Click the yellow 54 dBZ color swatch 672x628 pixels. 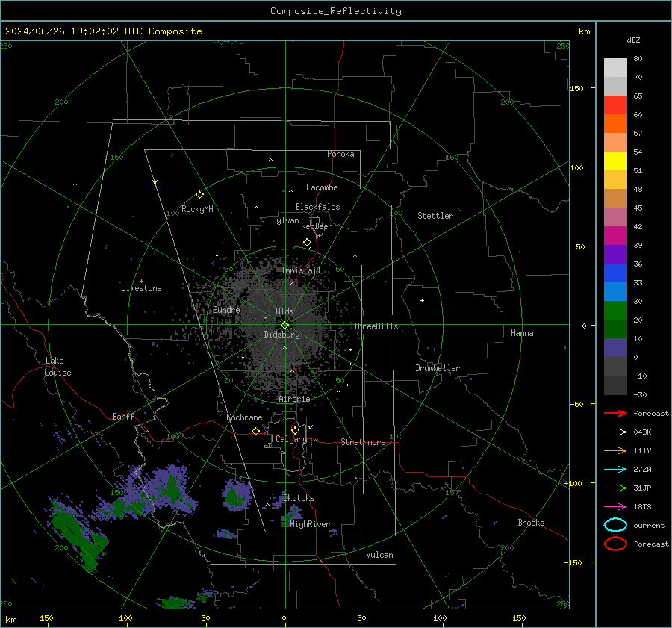click(615, 161)
